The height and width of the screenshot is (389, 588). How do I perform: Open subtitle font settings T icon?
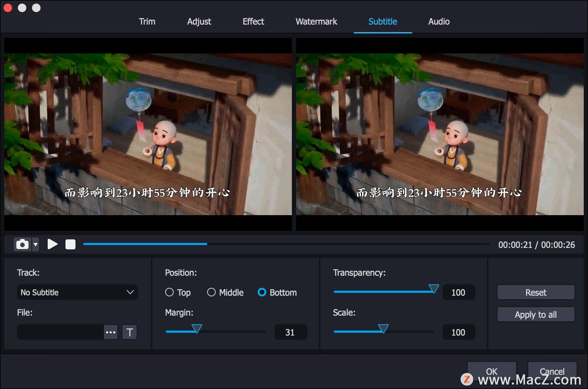click(130, 332)
